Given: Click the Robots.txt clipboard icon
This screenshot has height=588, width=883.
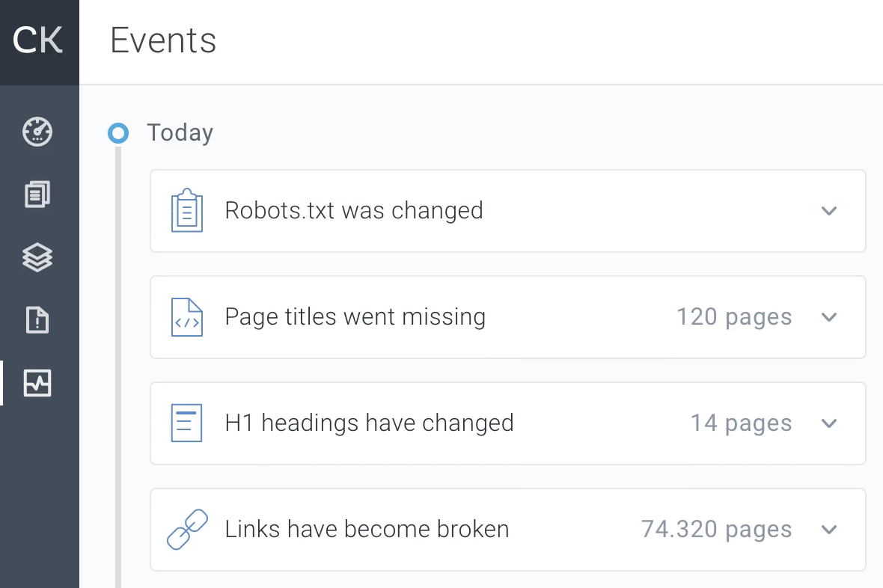Looking at the screenshot, I should (x=186, y=211).
